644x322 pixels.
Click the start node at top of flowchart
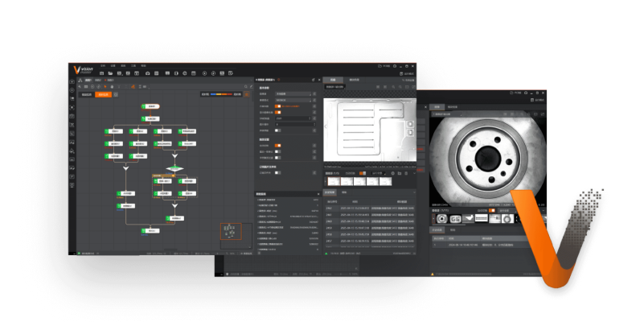pyautogui.click(x=150, y=106)
